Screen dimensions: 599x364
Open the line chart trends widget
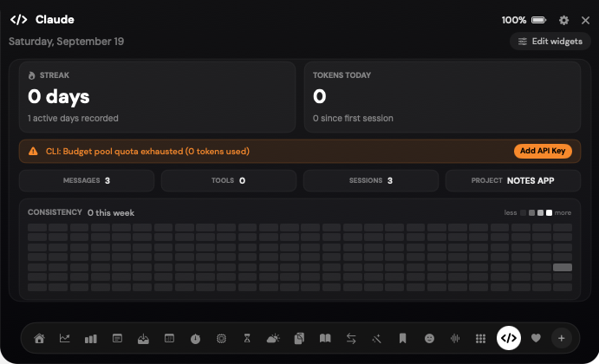click(x=64, y=338)
